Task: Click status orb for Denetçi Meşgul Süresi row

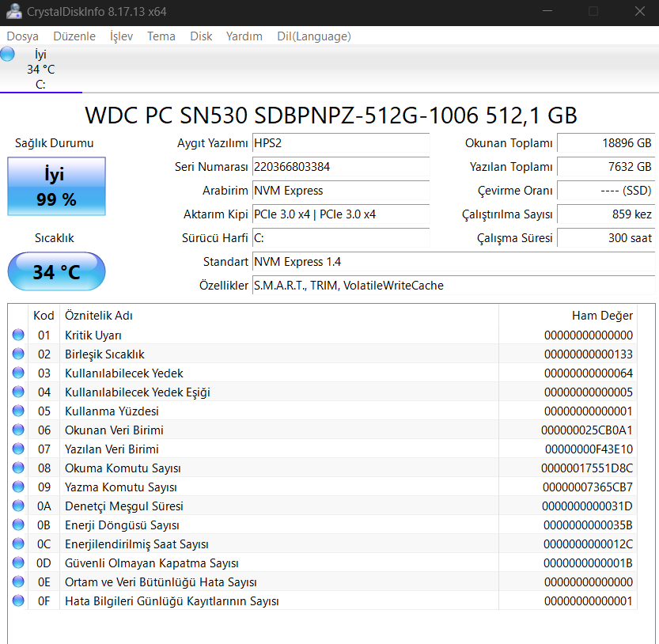Action: (18, 506)
